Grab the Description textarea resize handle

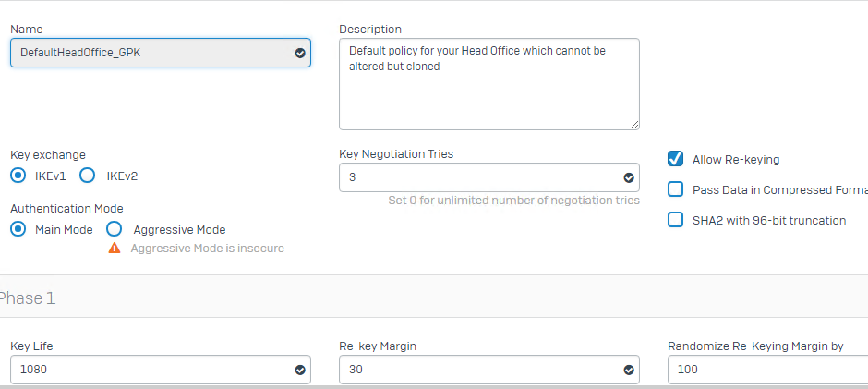[x=634, y=125]
